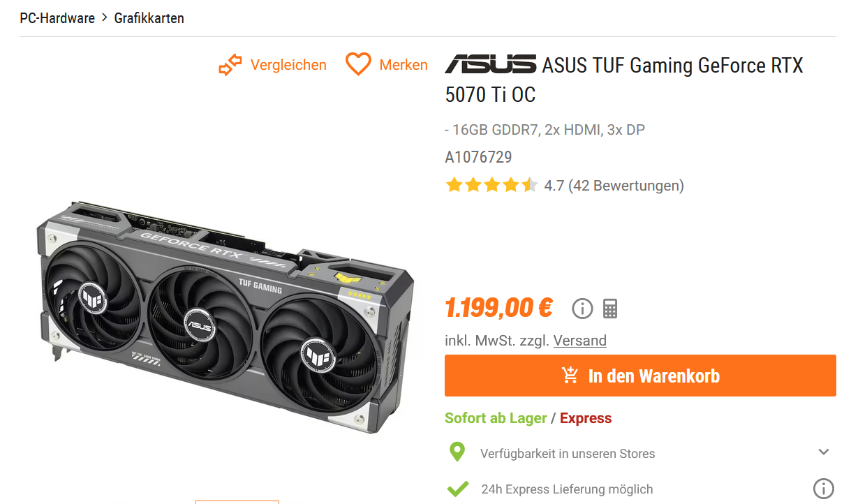View the 42 Bewertungen reviews link
This screenshot has width=844, height=504.
(x=626, y=186)
